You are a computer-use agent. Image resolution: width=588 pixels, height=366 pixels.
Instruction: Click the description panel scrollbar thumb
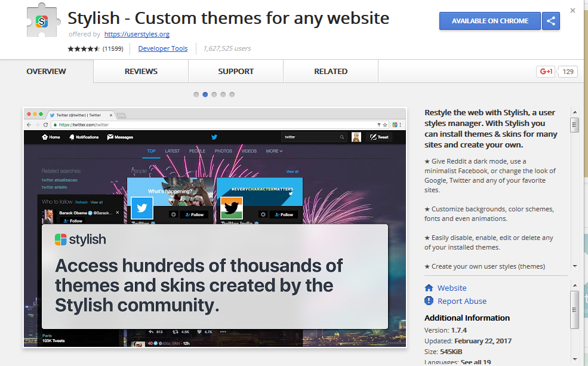pos(574,125)
